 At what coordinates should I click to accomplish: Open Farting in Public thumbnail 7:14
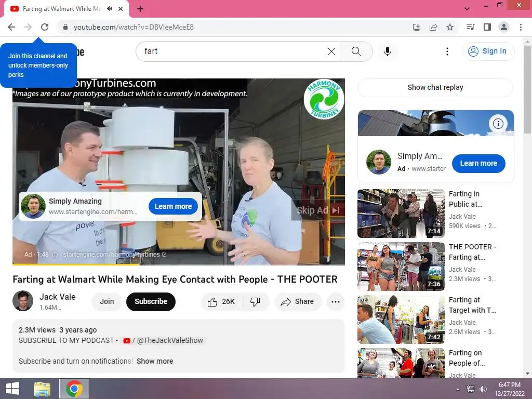[x=401, y=214]
